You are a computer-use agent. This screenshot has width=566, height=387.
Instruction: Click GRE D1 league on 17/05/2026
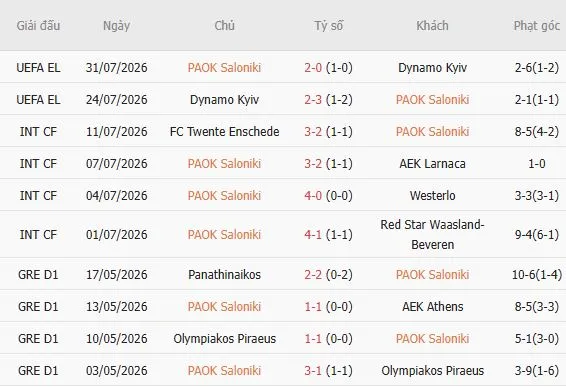pos(38,274)
